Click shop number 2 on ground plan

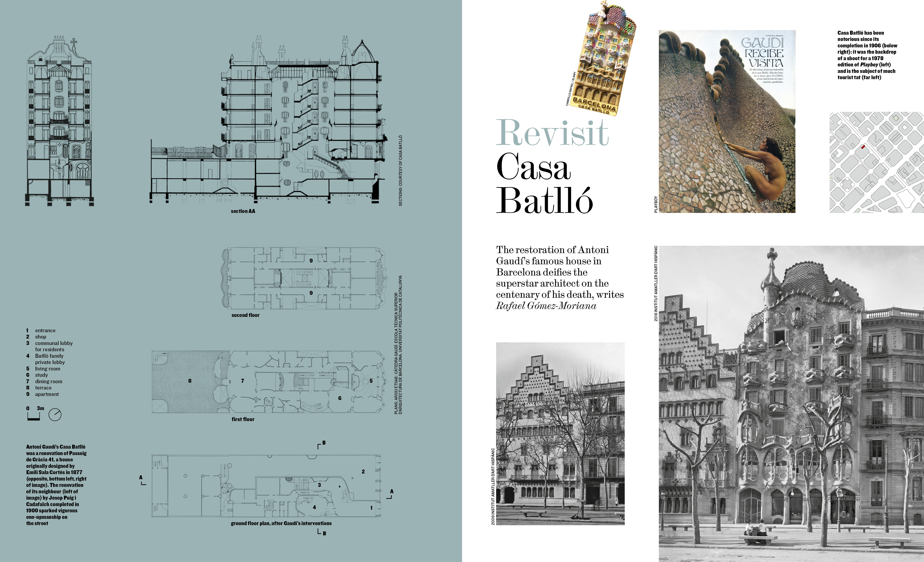click(x=363, y=472)
